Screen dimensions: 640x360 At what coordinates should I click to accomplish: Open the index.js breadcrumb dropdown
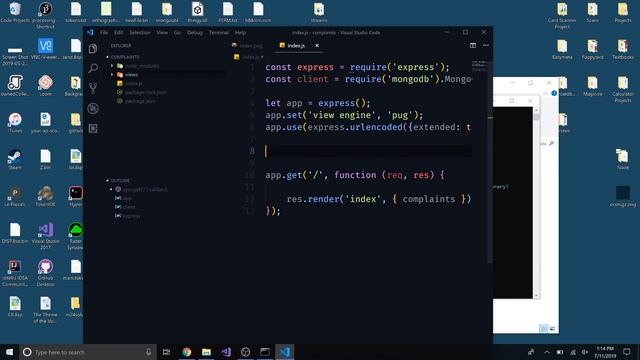coord(249,57)
